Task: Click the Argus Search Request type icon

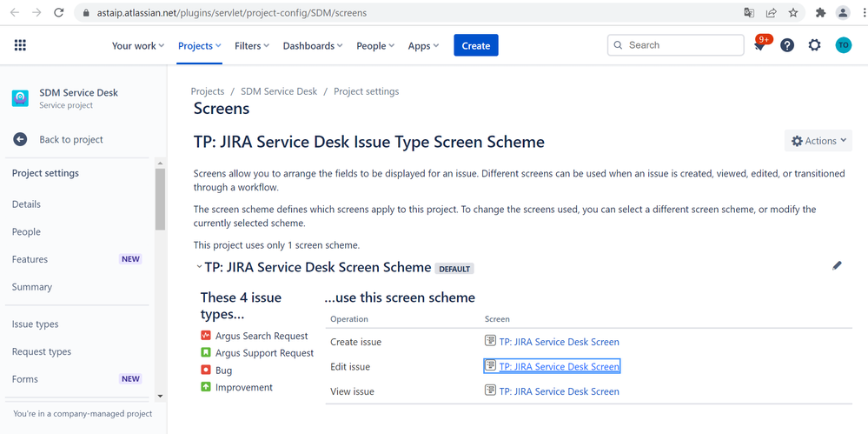Action: pos(205,336)
